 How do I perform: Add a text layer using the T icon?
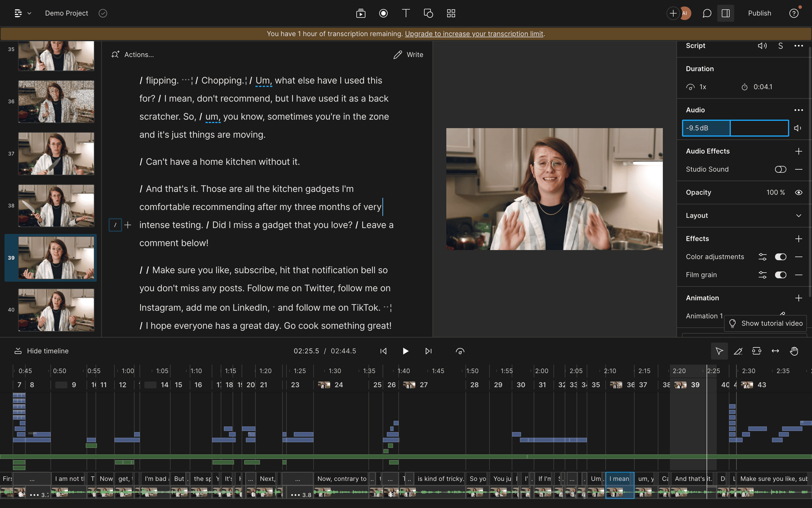tap(406, 13)
